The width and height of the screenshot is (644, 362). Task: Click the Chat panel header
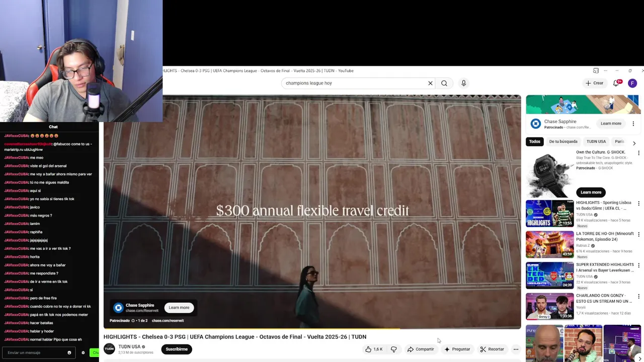point(53,127)
